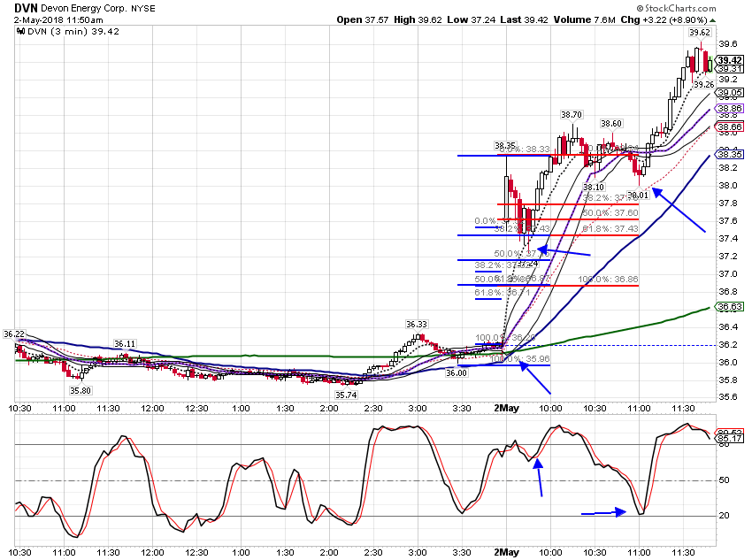This screenshot has height=560, width=752.
Task: Click the NYSE exchange label
Action: [143, 9]
